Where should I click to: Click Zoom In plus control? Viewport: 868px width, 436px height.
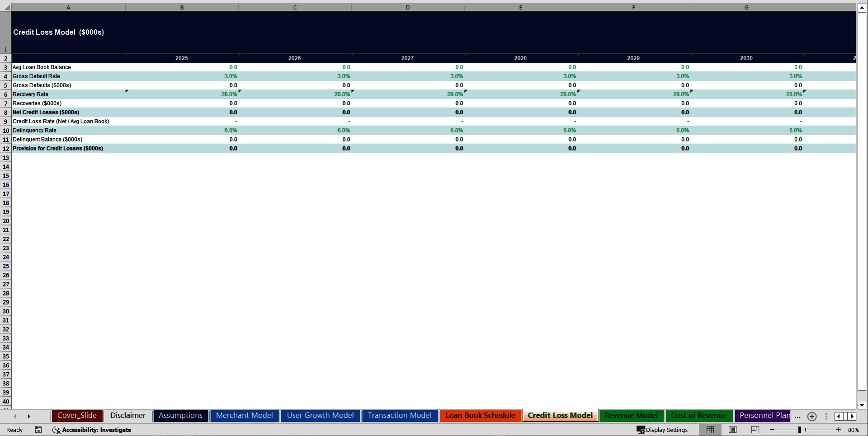pos(839,430)
